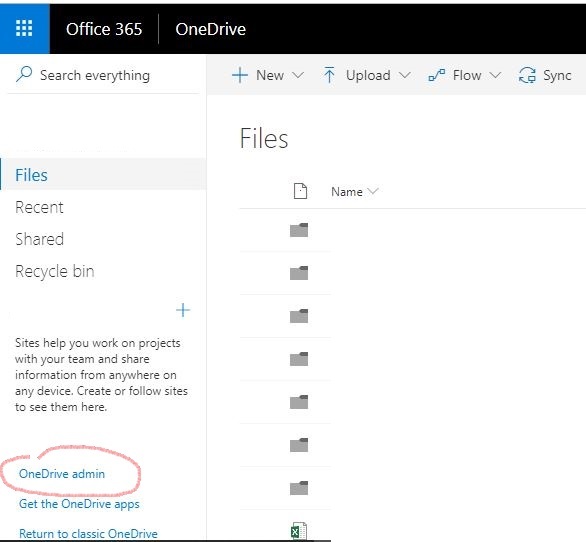The height and width of the screenshot is (542, 586).
Task: Click Return to classic OneDrive link
Action: pyautogui.click(x=88, y=533)
